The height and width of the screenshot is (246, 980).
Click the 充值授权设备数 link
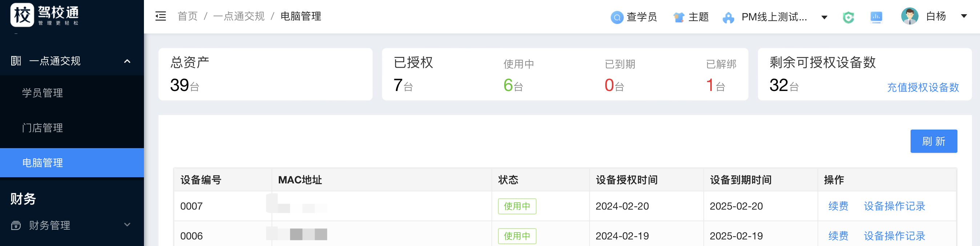923,88
